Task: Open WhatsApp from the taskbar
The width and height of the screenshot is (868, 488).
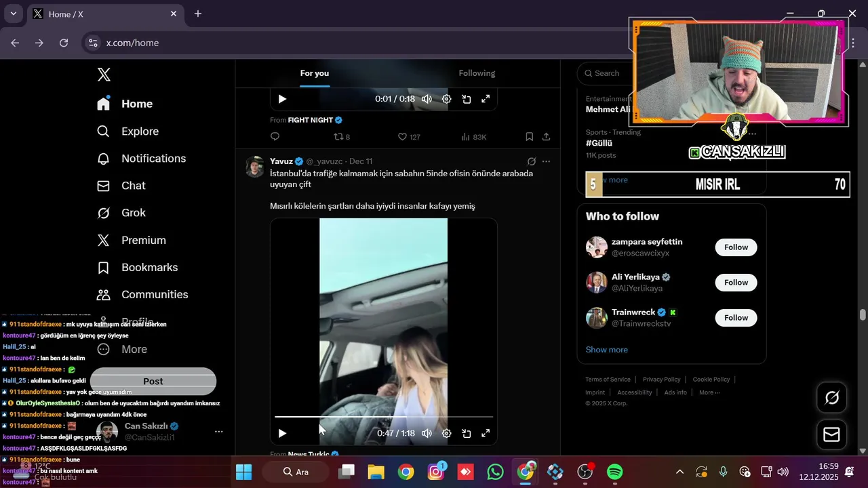Action: click(496, 472)
